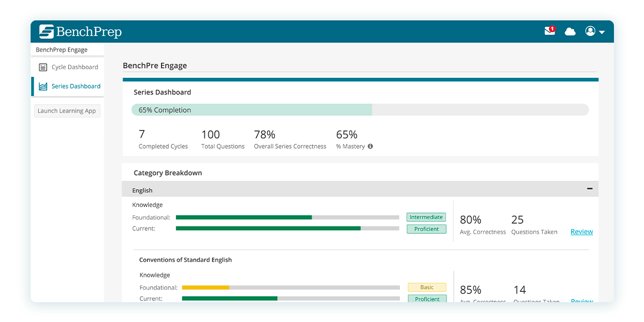644x322 pixels.
Task: Click the "Category Breakdown" heading
Action: (x=168, y=173)
